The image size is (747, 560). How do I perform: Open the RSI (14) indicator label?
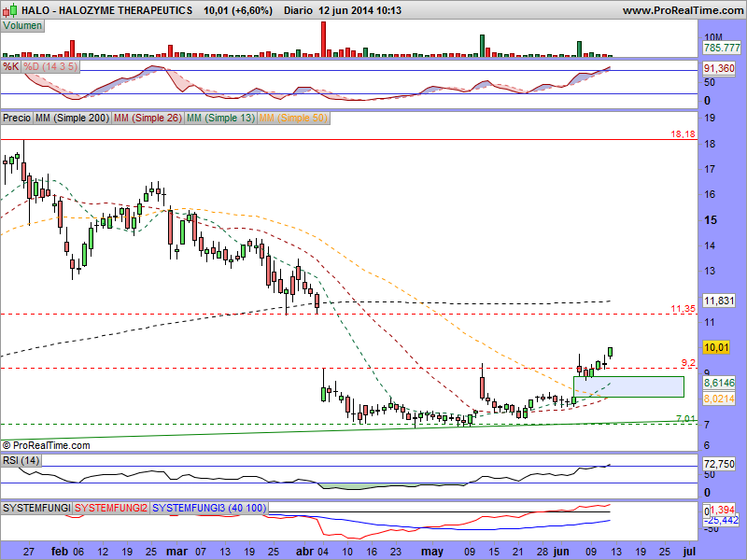point(21,460)
